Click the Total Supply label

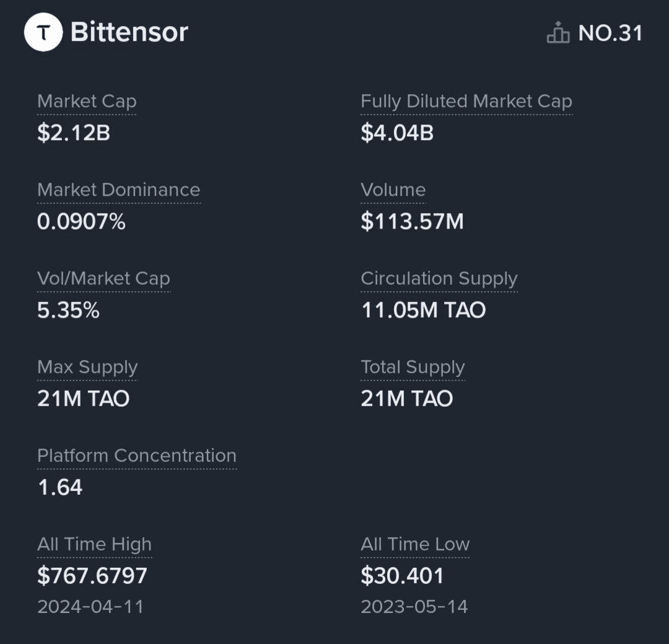pos(413,367)
